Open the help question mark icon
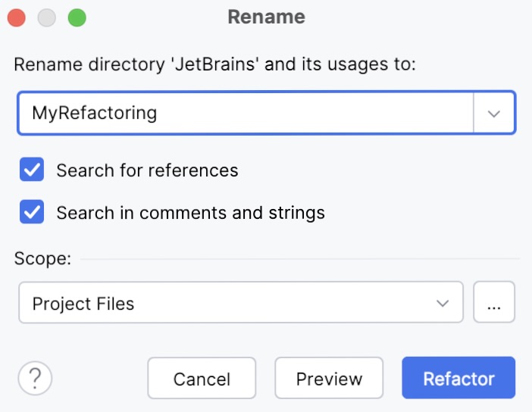This screenshot has height=412, width=532. [35, 378]
